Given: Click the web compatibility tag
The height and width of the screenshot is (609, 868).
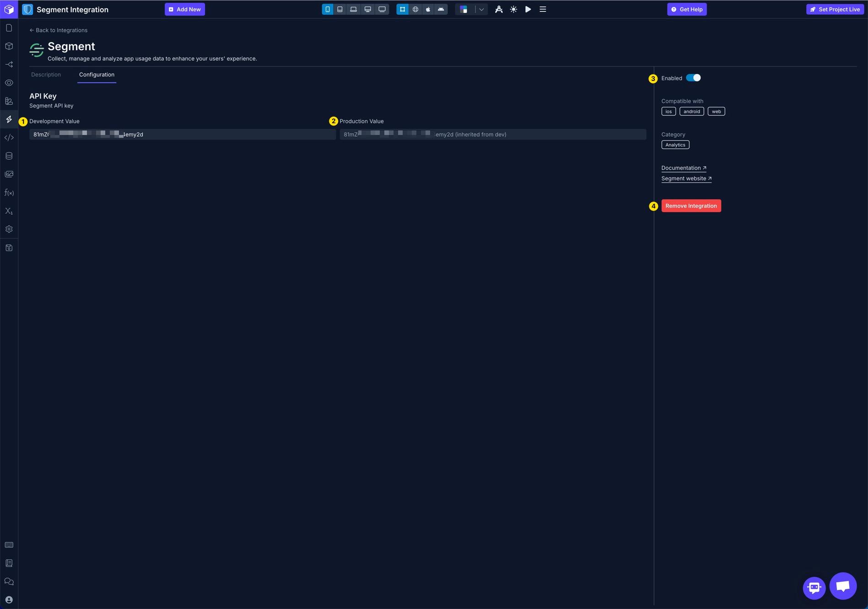Looking at the screenshot, I should pos(716,112).
